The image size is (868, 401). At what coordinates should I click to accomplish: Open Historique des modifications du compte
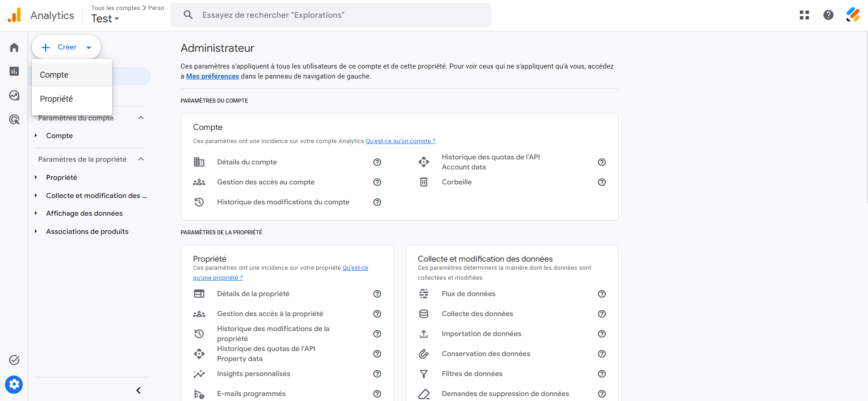click(283, 202)
